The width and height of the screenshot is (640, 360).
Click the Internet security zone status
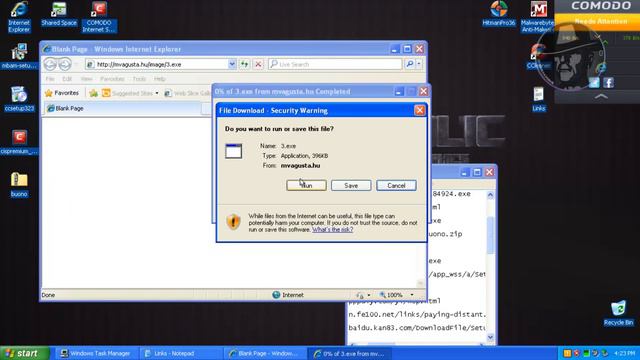click(x=288, y=295)
